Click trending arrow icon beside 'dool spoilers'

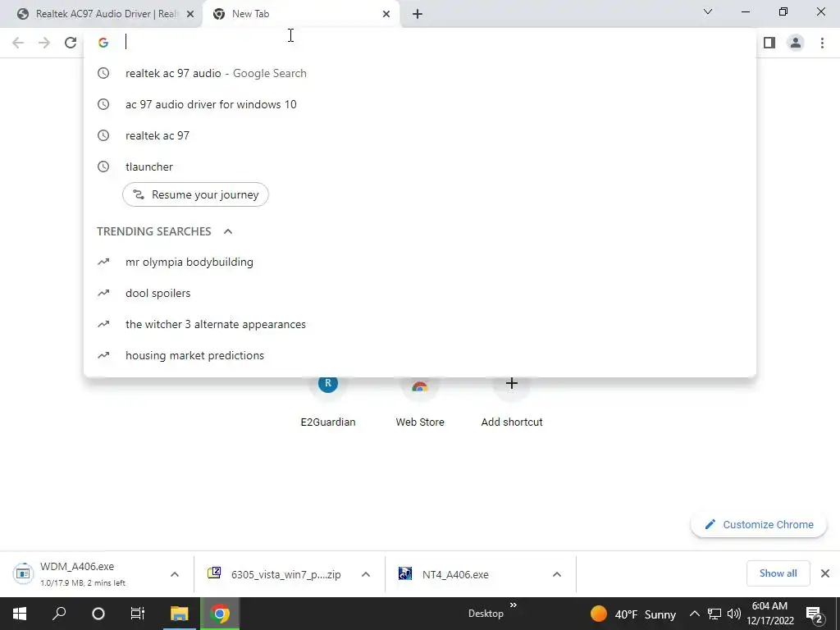[x=103, y=293]
